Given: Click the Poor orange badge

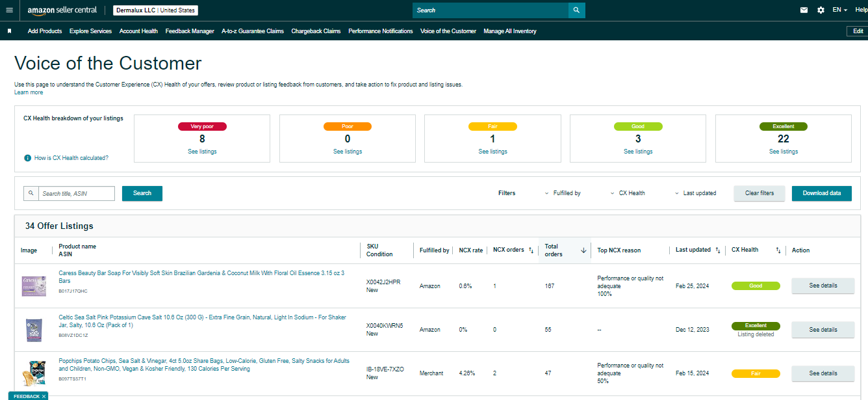Looking at the screenshot, I should 348,127.
